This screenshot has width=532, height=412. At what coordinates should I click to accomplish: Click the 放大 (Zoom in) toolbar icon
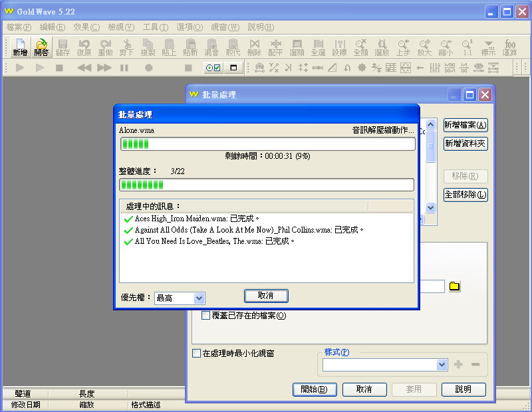click(x=424, y=47)
